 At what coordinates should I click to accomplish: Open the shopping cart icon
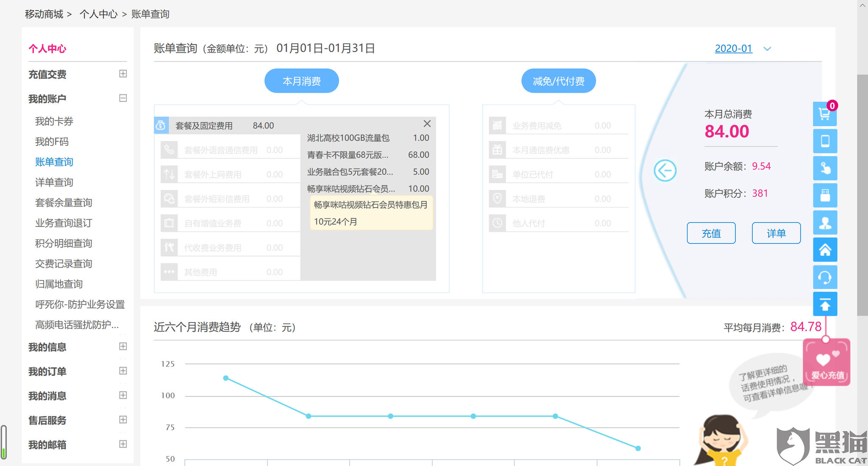(824, 114)
